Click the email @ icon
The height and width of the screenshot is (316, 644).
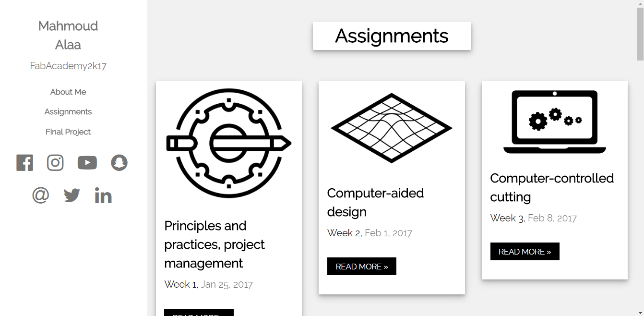coord(41,195)
